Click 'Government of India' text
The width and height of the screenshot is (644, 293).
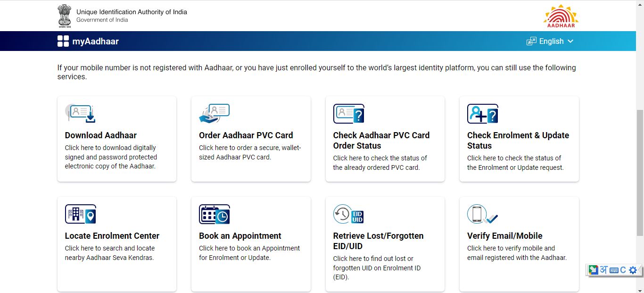pos(102,20)
